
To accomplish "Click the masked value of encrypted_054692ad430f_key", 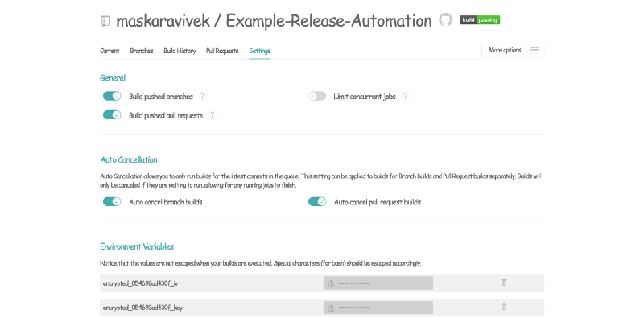I will pyautogui.click(x=378, y=308).
